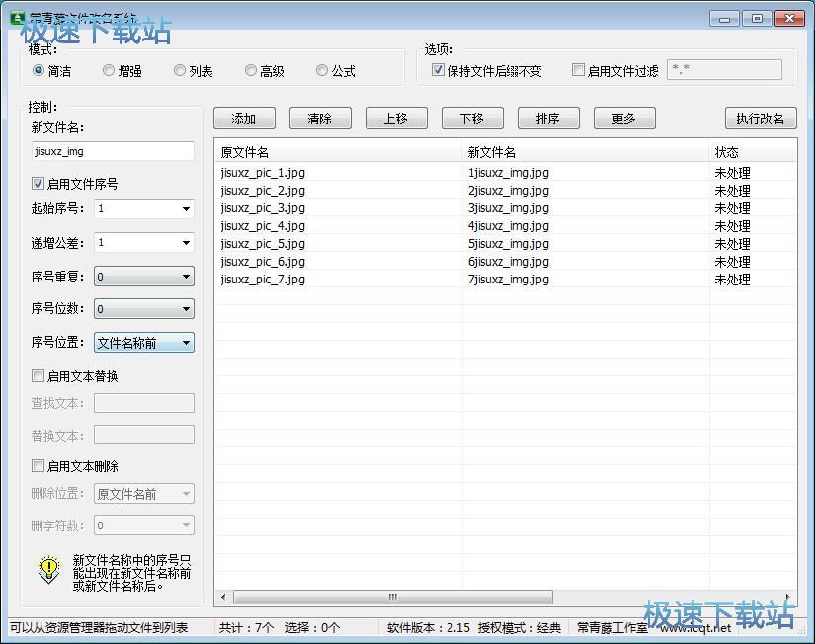
Task: Enable the 启用文本替换 checkbox
Action: click(38, 376)
